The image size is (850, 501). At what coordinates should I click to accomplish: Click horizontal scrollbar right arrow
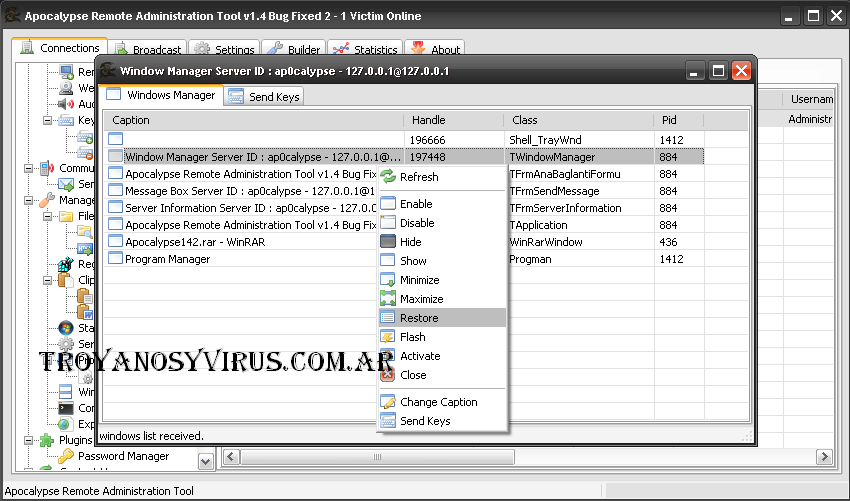click(x=825, y=457)
